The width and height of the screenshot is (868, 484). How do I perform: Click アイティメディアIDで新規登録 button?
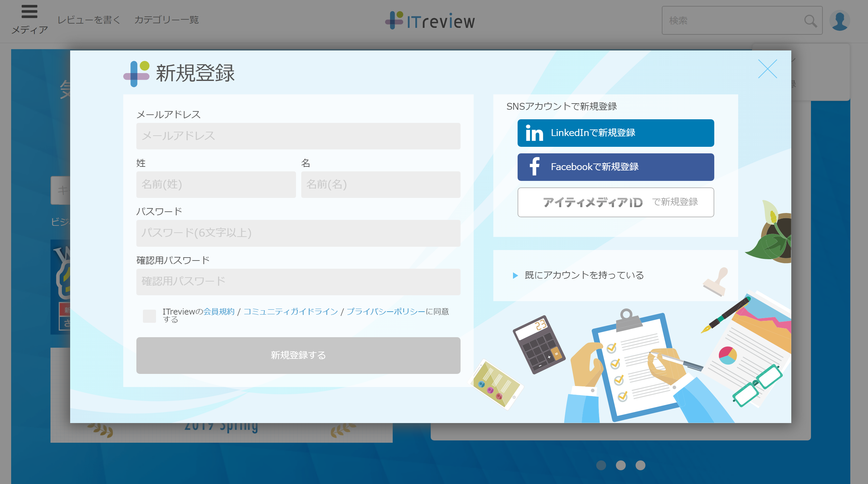point(616,203)
